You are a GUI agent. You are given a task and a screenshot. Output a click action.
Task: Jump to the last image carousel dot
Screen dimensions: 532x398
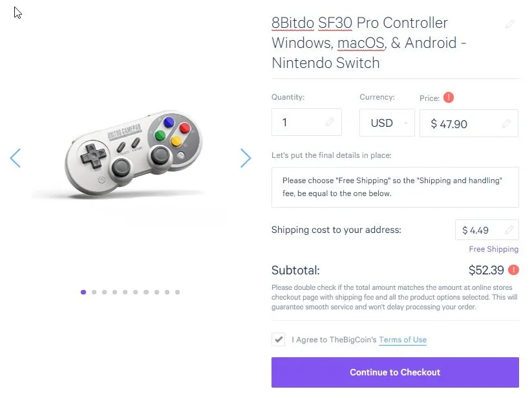[178, 292]
